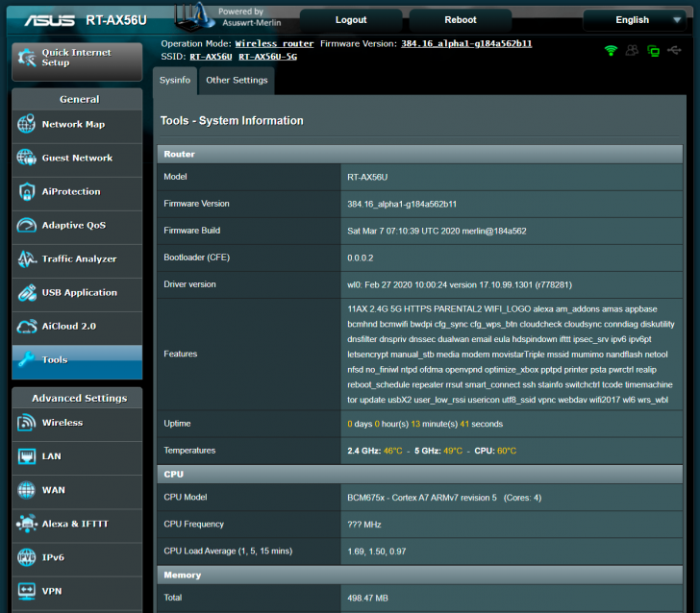
Task: Click the CPU section header
Action: pyautogui.click(x=419, y=475)
